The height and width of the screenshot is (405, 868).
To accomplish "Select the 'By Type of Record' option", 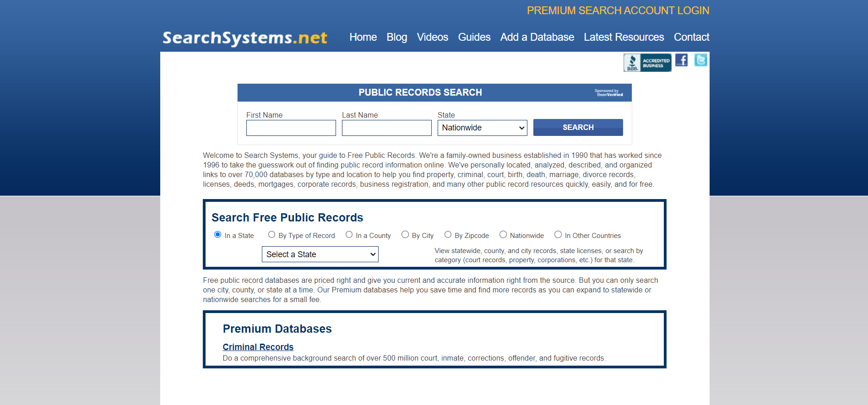I will tap(272, 235).
